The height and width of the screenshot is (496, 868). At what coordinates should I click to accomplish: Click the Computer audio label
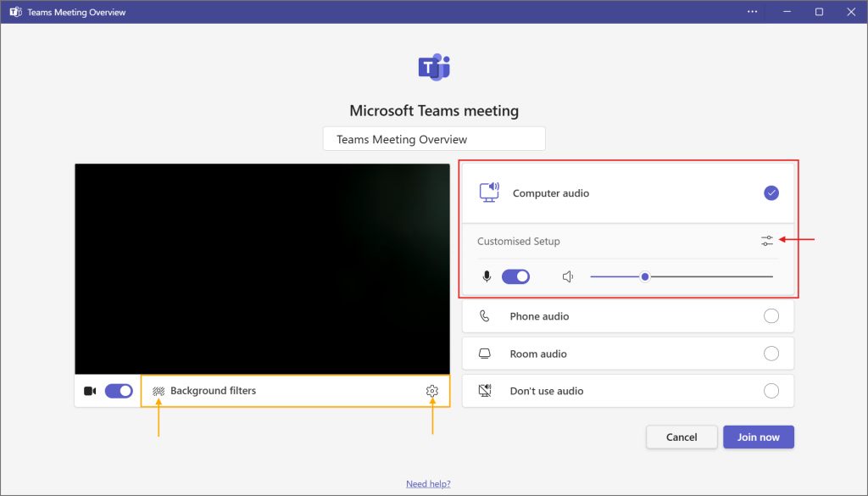tap(551, 193)
